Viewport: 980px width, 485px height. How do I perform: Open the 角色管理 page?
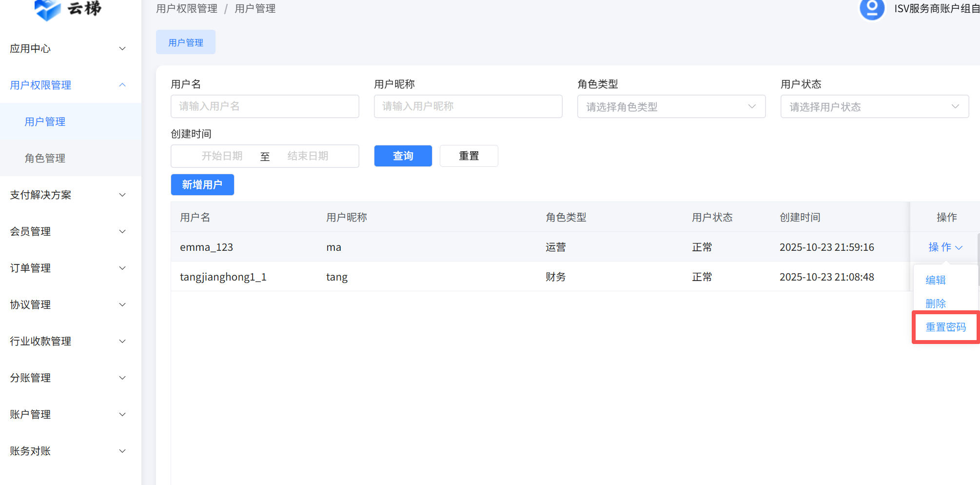click(x=45, y=158)
